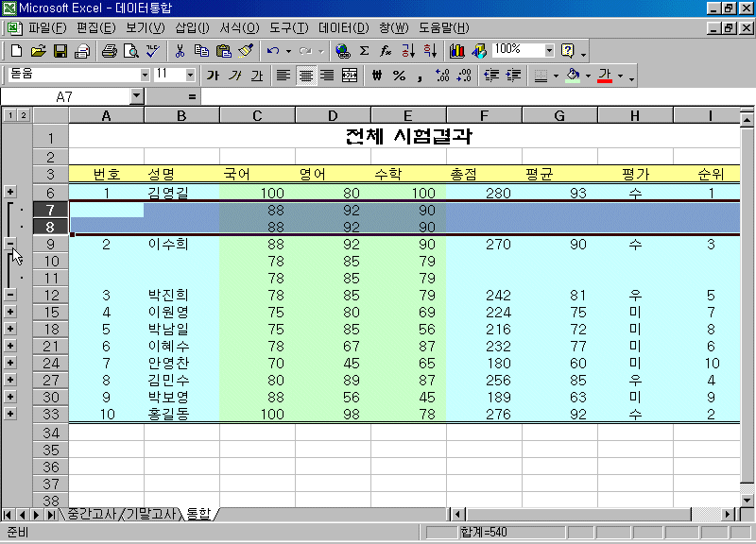Save the workbook with the floppy disk icon
Image resolution: width=756 pixels, height=544 pixels.
[x=60, y=51]
